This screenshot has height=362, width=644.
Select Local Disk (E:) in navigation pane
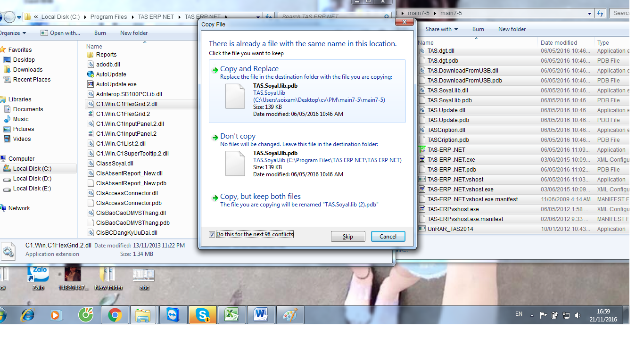[x=32, y=189]
